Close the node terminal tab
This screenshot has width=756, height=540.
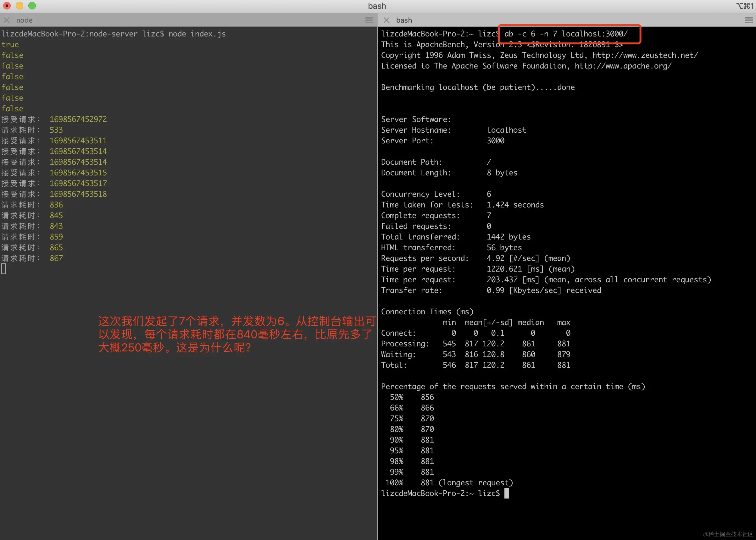click(6, 20)
